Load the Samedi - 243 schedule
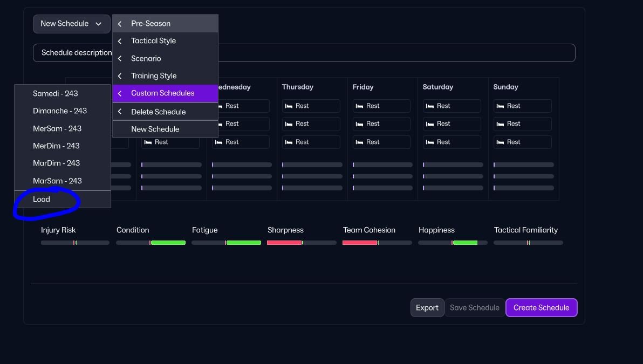 63,93
